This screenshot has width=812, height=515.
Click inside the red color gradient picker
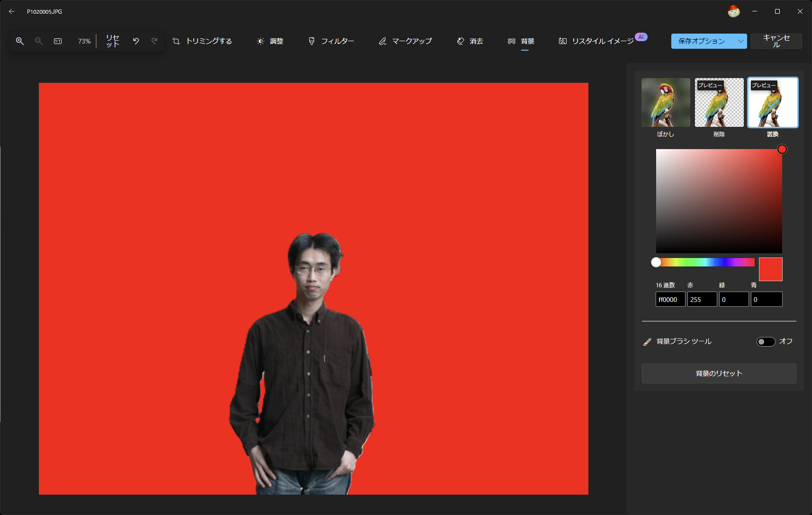(719, 201)
